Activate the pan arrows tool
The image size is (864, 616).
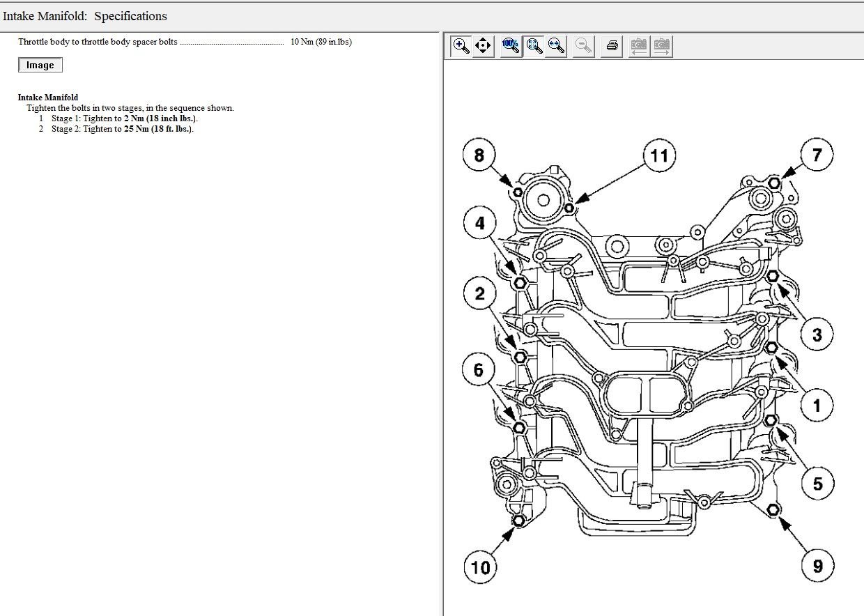click(x=483, y=46)
